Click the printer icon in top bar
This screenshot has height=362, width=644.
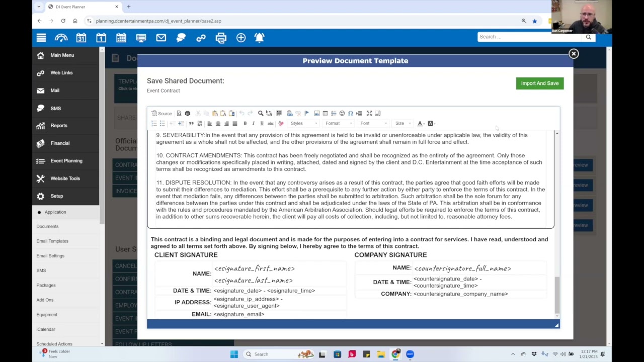pos(221,38)
